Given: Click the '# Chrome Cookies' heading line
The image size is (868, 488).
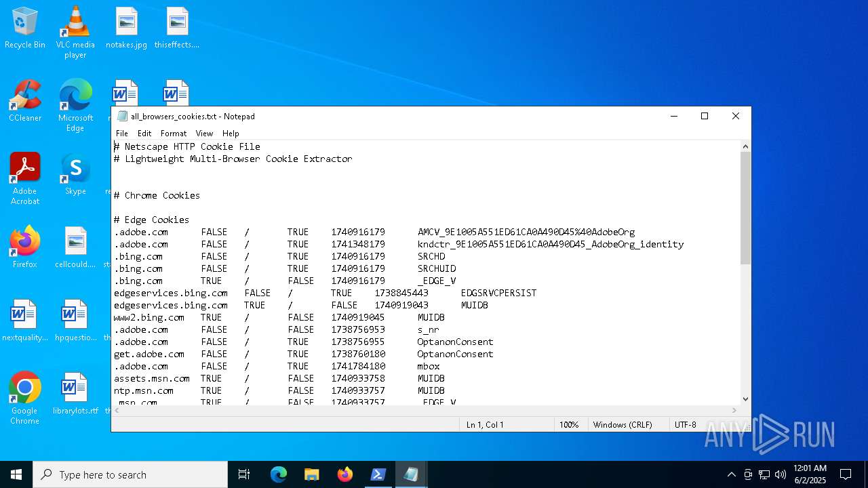Looking at the screenshot, I should pyautogui.click(x=157, y=195).
